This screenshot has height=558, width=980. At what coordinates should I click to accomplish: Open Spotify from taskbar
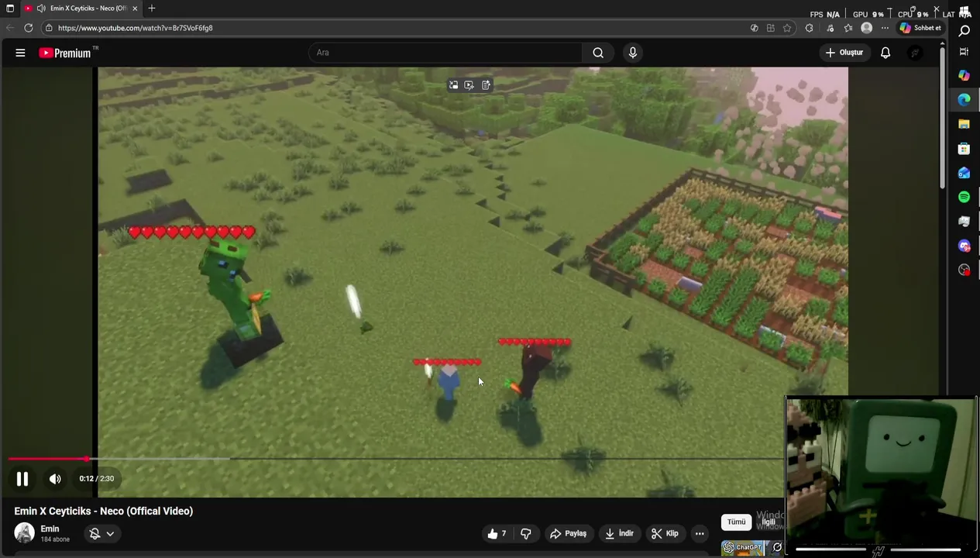click(x=964, y=197)
